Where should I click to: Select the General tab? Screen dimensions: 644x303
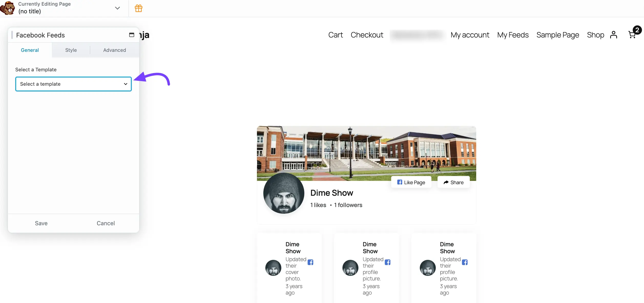[30, 50]
